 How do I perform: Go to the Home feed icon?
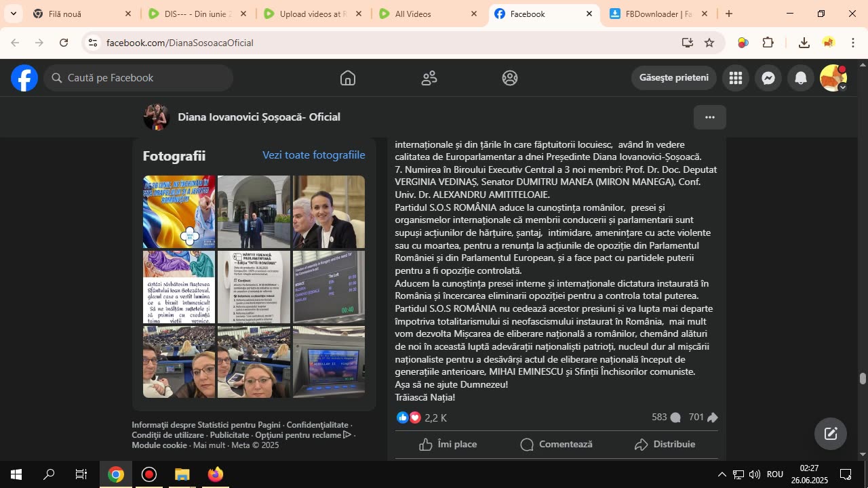348,78
